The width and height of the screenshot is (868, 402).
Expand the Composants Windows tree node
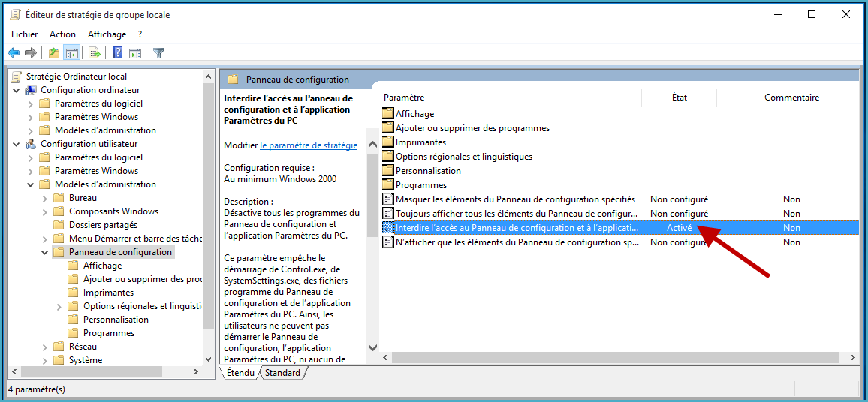pyautogui.click(x=45, y=211)
